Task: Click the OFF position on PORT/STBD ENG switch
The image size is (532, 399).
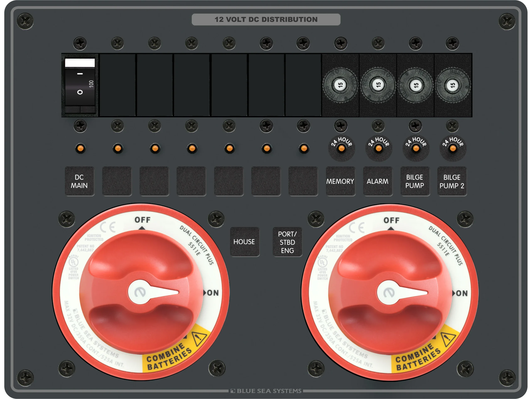Action: coord(391,220)
